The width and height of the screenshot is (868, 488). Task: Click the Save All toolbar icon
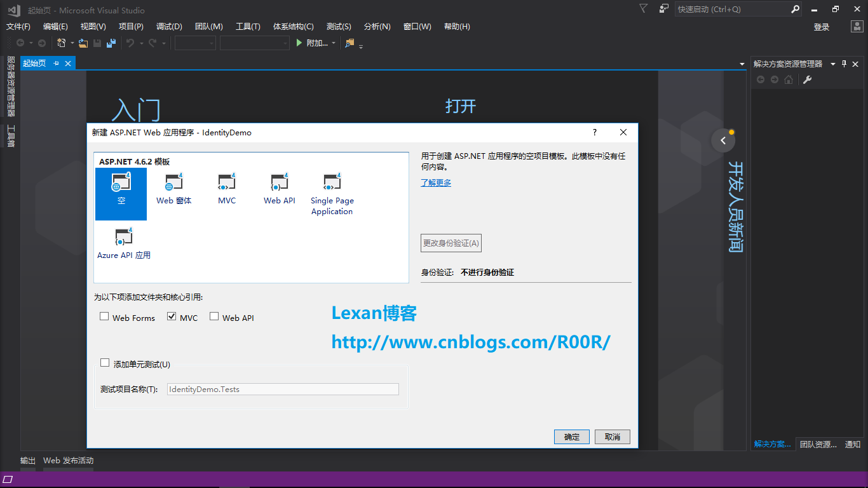[111, 43]
